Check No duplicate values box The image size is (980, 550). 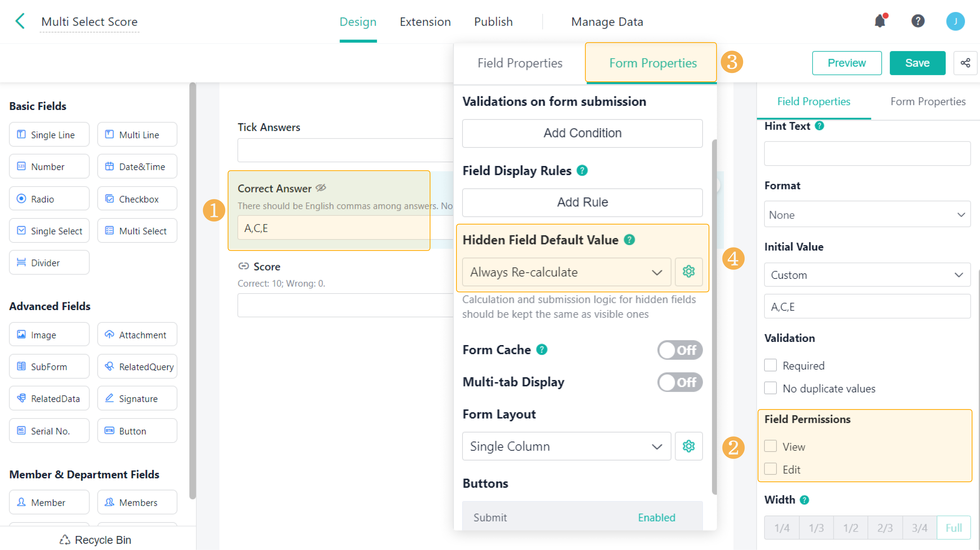tap(770, 388)
